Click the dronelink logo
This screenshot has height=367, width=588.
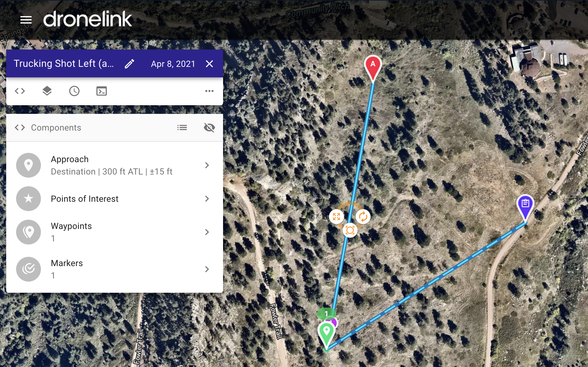(88, 19)
